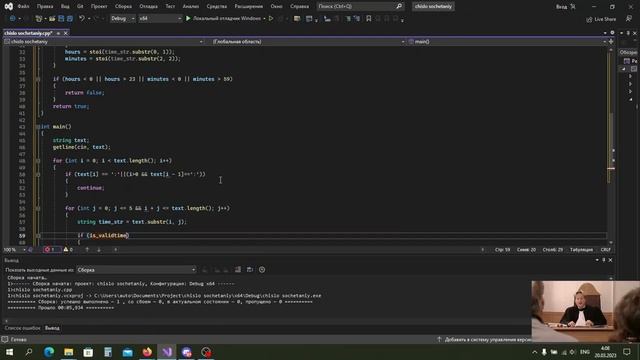Open notifications center in system tray
This screenshot has width=640, height=360.
tap(627, 352)
